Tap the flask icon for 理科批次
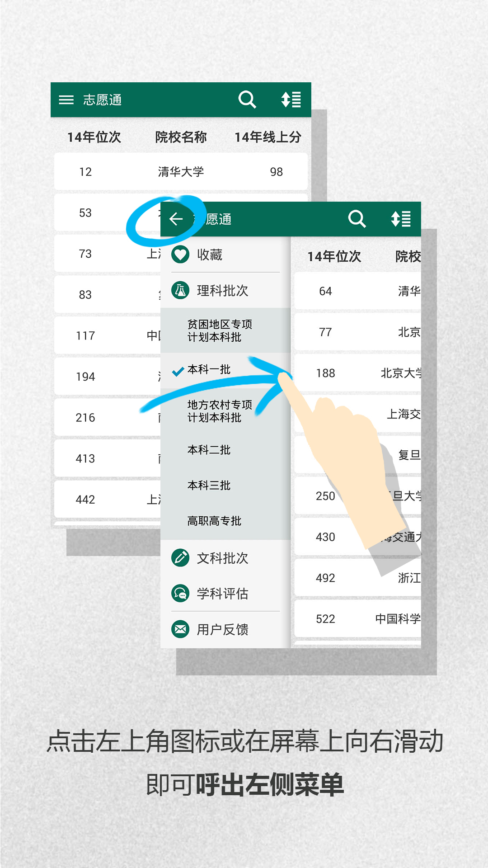 [x=180, y=290]
